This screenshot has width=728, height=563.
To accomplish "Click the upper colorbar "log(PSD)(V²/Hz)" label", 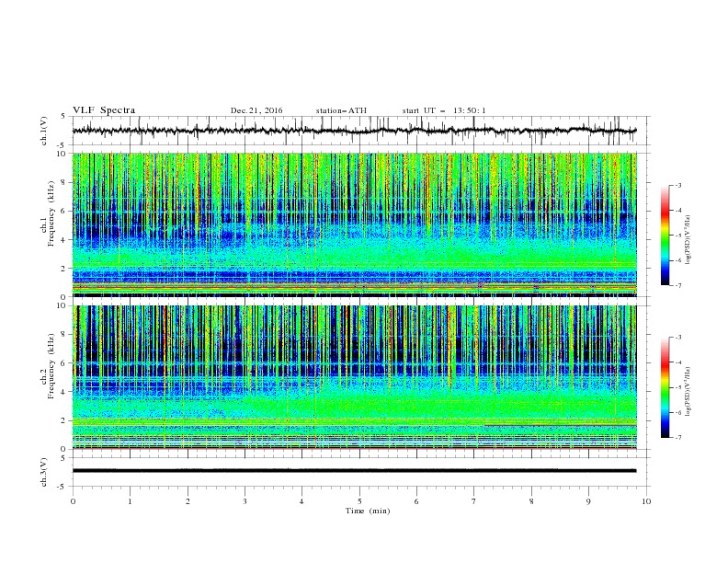I will (x=688, y=240).
